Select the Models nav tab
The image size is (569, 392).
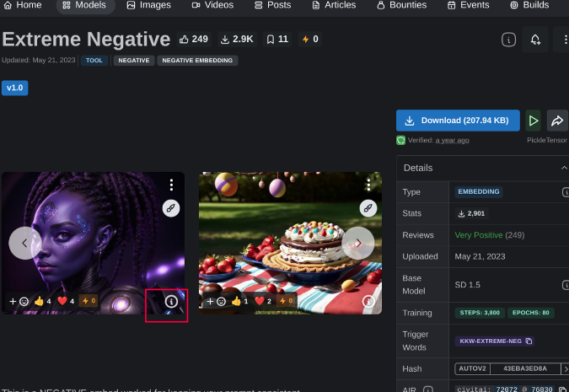click(x=84, y=5)
